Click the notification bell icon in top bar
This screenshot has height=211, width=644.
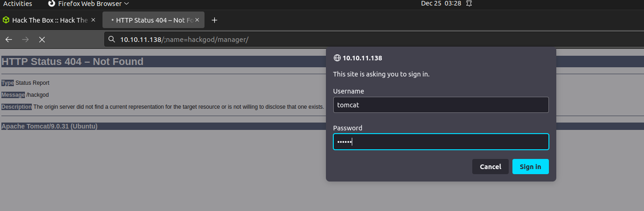(469, 4)
